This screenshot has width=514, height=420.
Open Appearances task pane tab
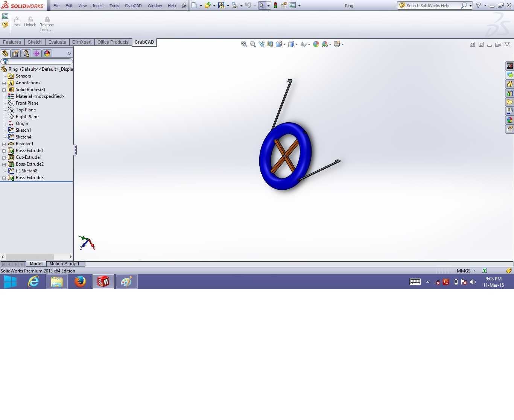tap(509, 120)
